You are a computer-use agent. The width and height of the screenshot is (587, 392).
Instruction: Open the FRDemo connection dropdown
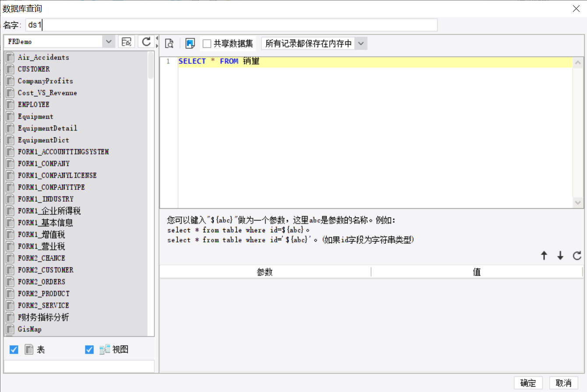tap(108, 42)
